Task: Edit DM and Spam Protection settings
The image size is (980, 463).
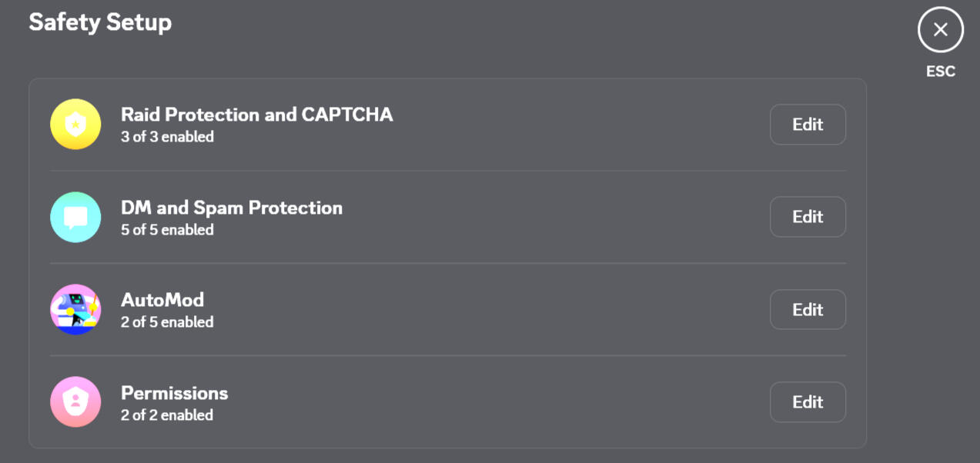Action: [x=808, y=217]
